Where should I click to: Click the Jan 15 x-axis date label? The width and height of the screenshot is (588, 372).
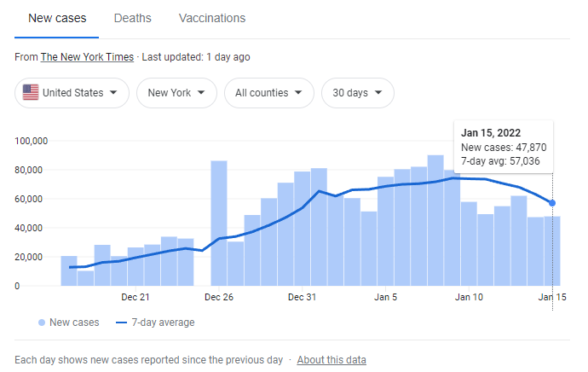552,297
